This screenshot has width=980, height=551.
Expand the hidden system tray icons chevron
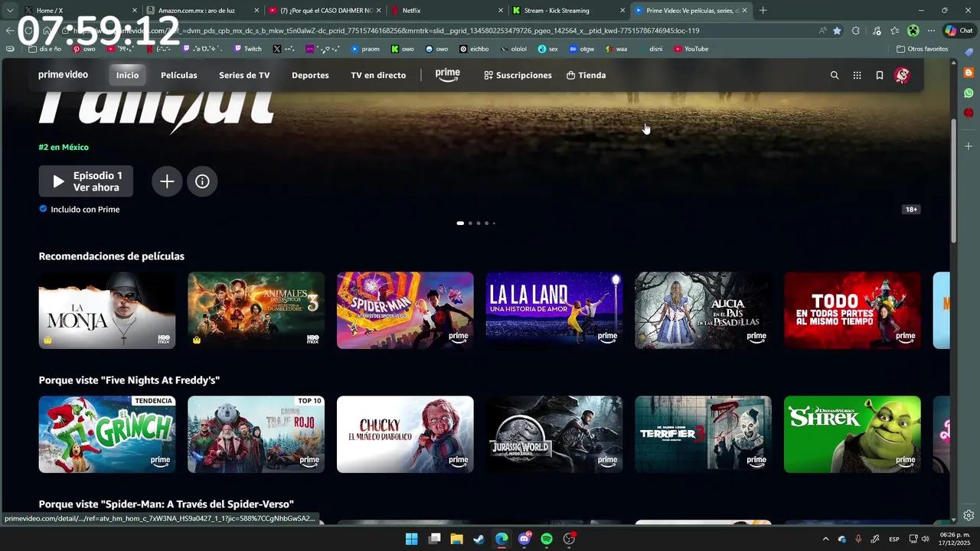coord(825,539)
